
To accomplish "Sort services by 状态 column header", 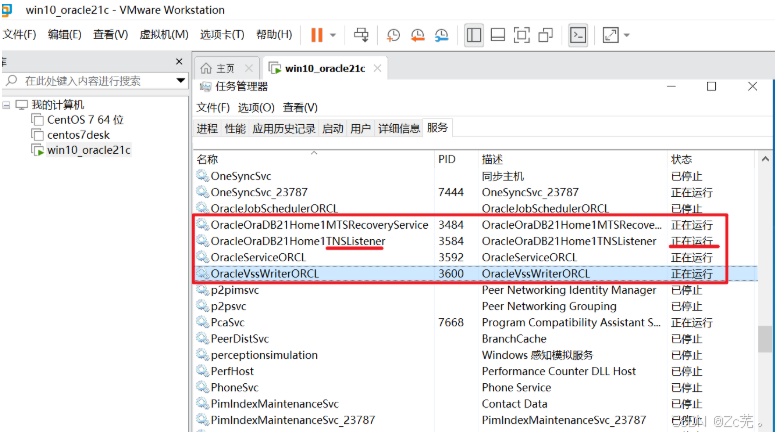I will click(x=711, y=159).
